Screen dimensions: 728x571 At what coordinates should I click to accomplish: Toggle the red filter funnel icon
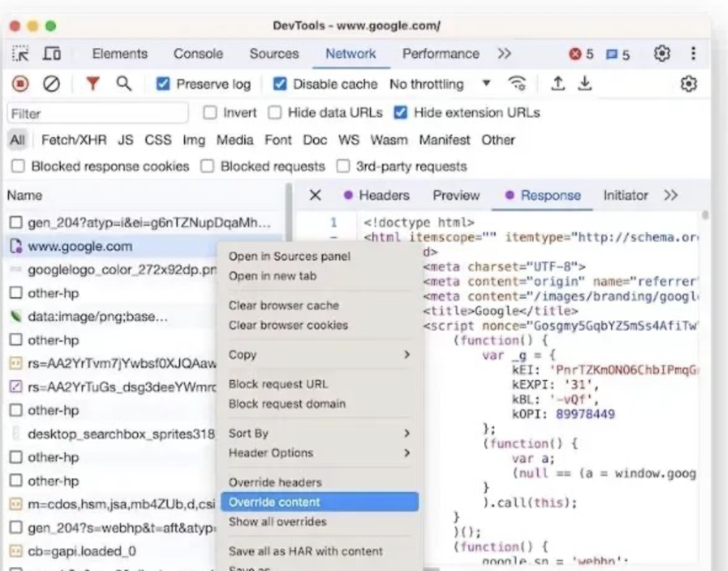pos(93,84)
